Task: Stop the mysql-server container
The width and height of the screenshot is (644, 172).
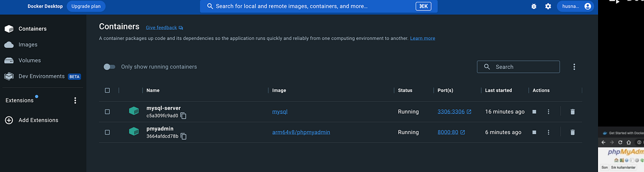Action: click(x=534, y=112)
